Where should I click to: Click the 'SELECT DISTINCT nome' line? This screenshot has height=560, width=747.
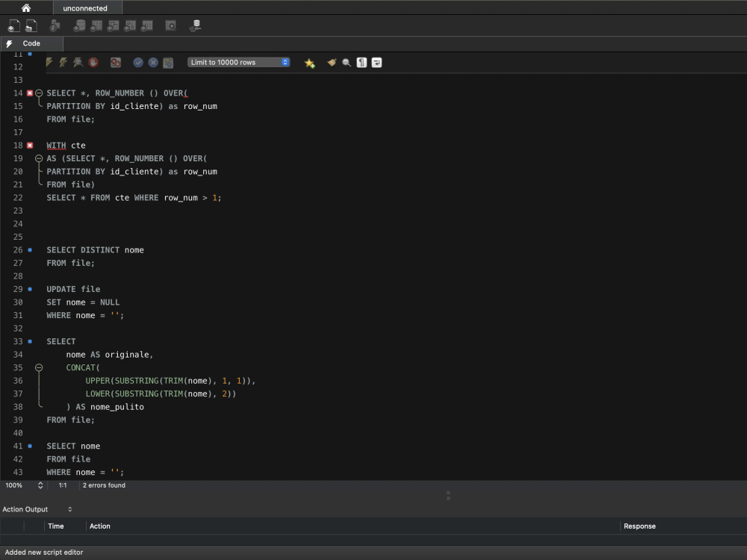pyautogui.click(x=96, y=250)
